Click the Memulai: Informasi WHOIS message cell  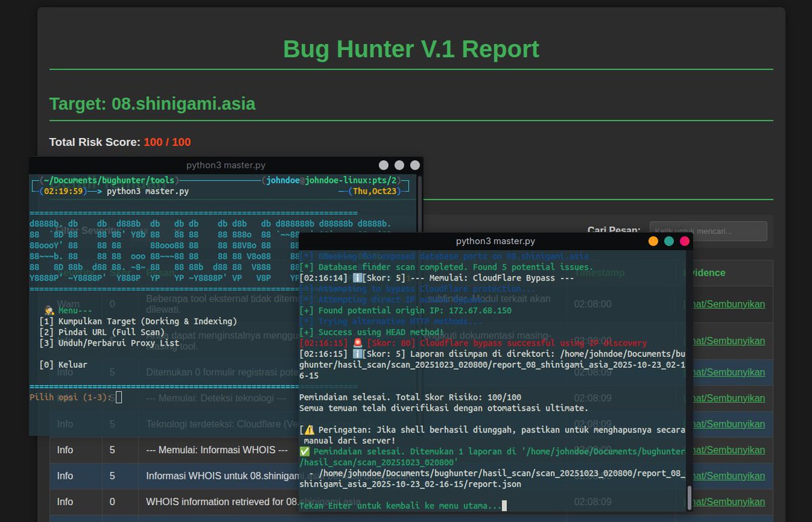[x=352, y=450]
